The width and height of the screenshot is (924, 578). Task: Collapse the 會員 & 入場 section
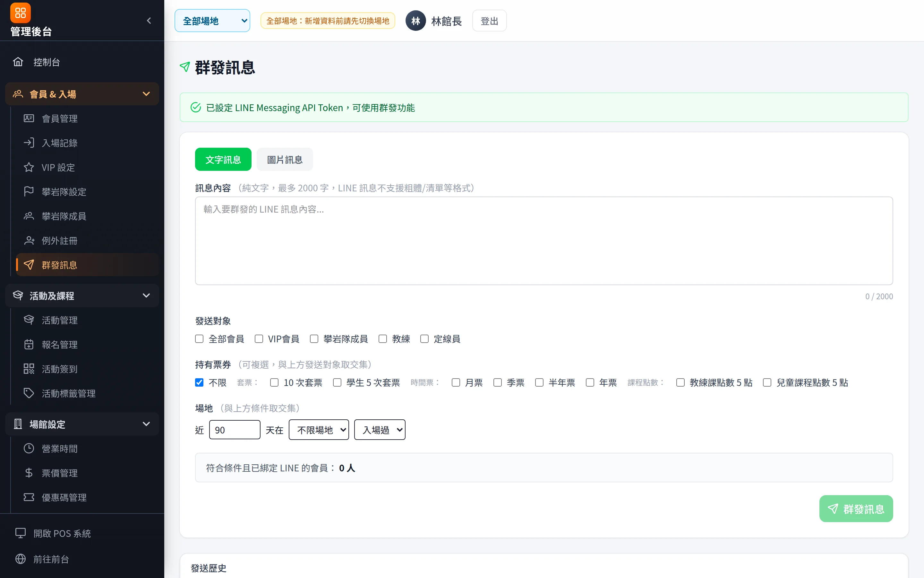pos(82,94)
